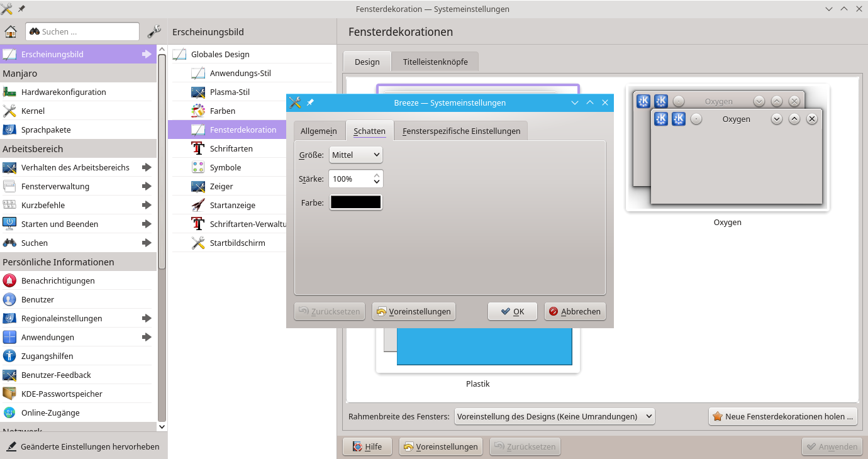Image resolution: width=868 pixels, height=459 pixels.
Task: Click Voreinstellungen in the main window
Action: click(x=441, y=446)
